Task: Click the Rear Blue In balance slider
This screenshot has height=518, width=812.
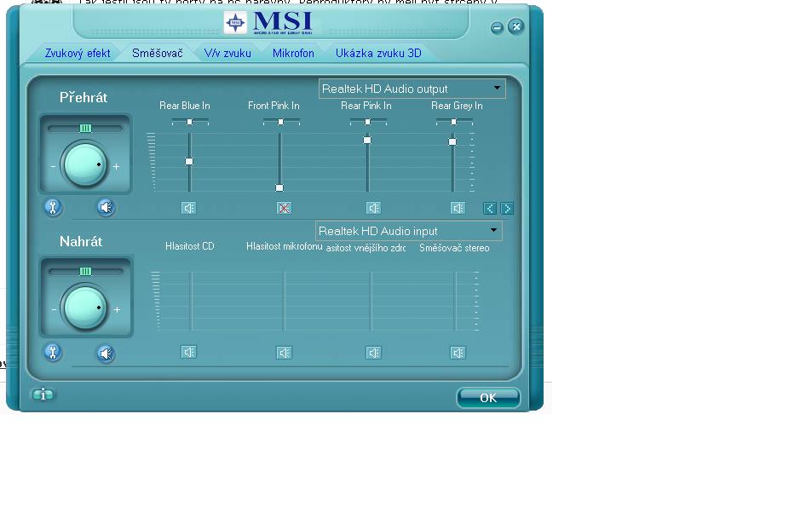Action: coord(190,122)
